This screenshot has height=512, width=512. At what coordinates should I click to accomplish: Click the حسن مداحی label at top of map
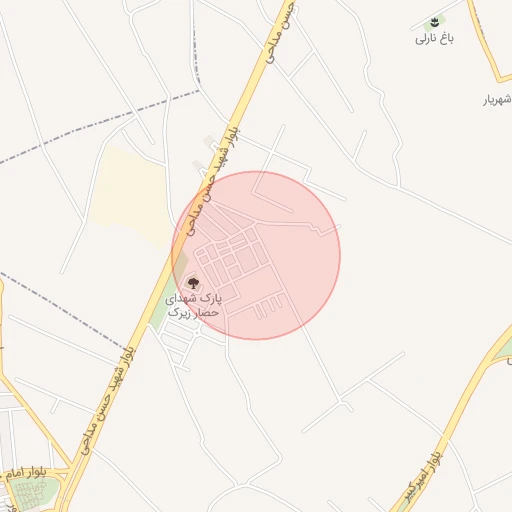(x=280, y=32)
